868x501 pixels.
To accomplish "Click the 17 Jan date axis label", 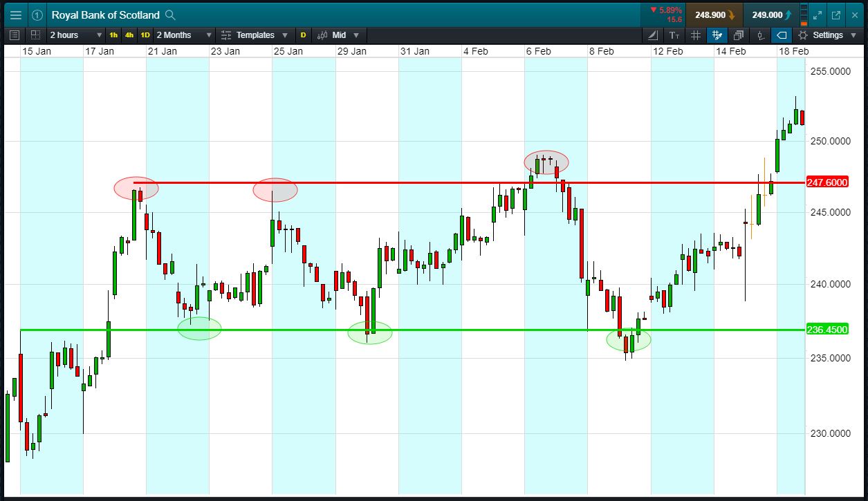I will point(100,51).
